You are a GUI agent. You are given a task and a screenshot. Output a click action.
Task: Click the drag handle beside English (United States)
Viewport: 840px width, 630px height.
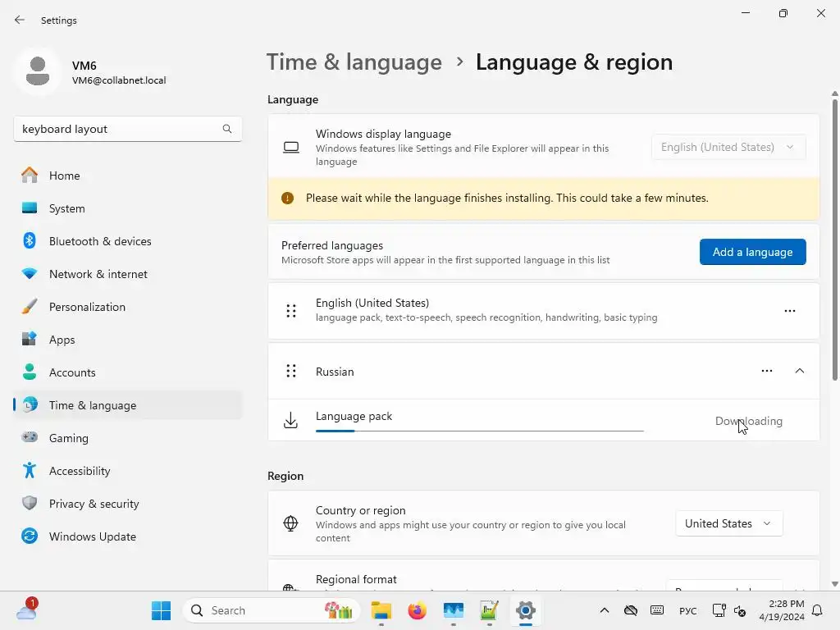click(291, 311)
